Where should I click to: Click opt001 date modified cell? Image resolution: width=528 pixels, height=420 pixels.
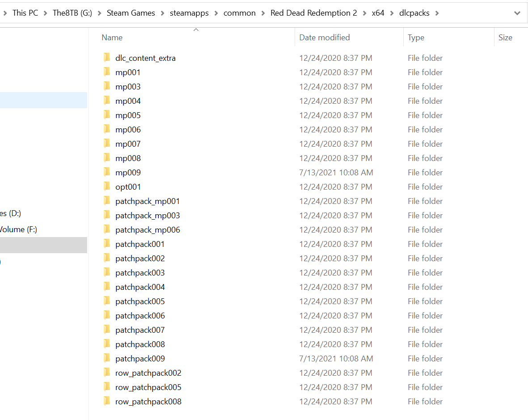pyautogui.click(x=336, y=187)
